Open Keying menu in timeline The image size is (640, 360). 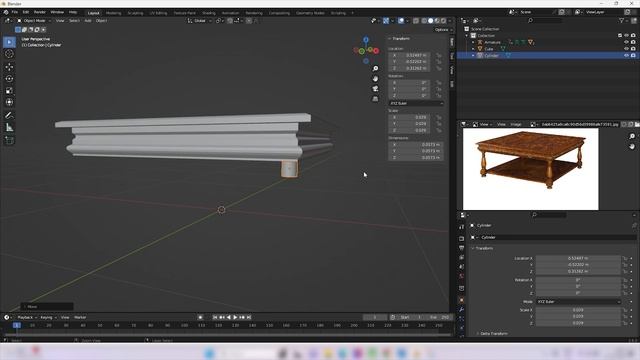tap(48, 317)
